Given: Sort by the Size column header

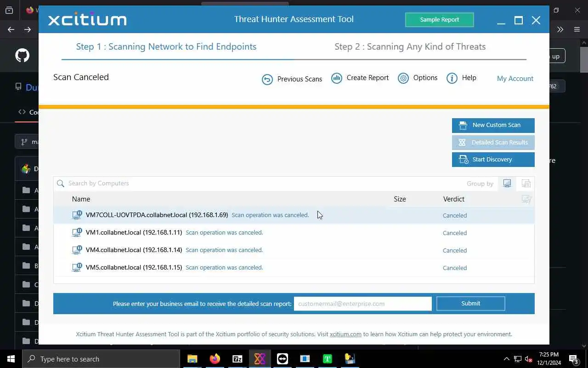Looking at the screenshot, I should click(400, 199).
